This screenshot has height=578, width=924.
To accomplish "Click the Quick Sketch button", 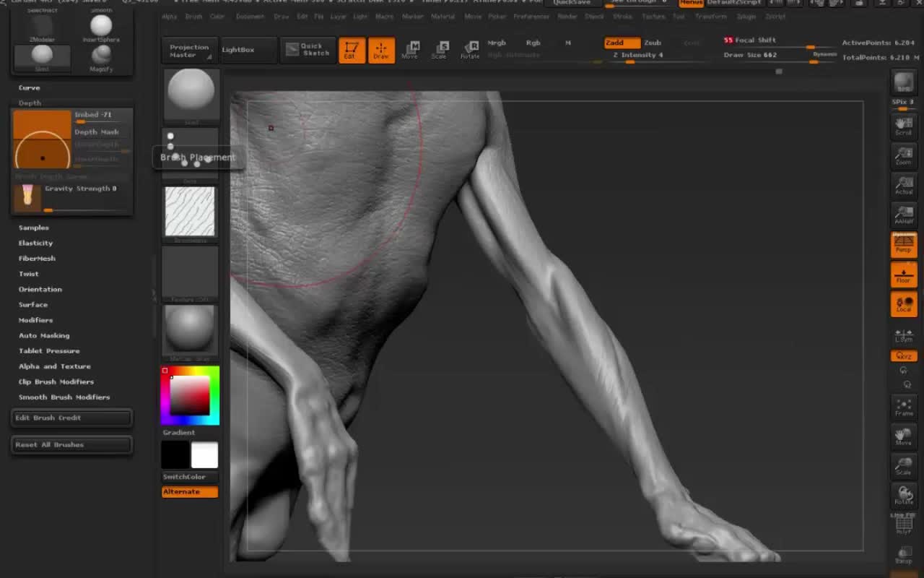I will pos(308,50).
